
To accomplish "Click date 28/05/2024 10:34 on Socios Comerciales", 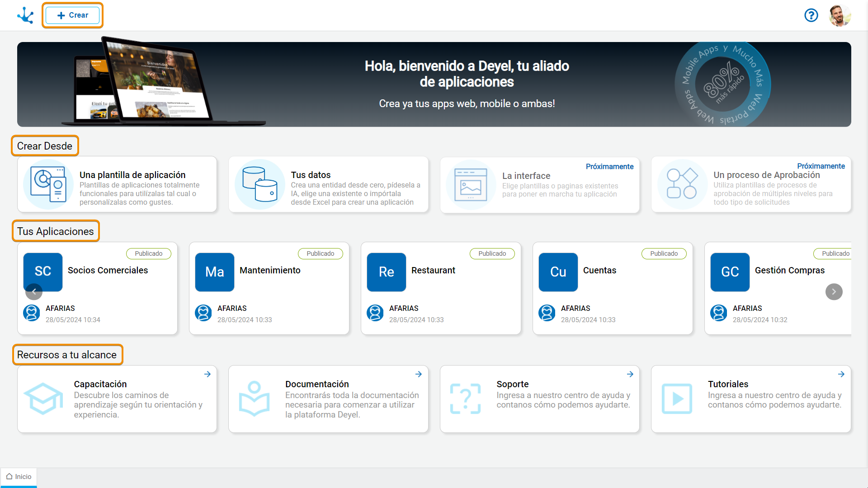I will 73,320.
